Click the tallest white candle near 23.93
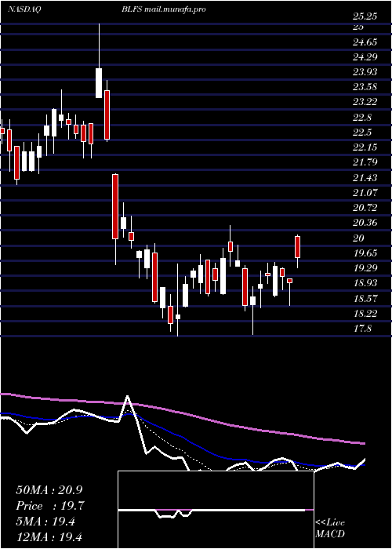 click(99, 83)
